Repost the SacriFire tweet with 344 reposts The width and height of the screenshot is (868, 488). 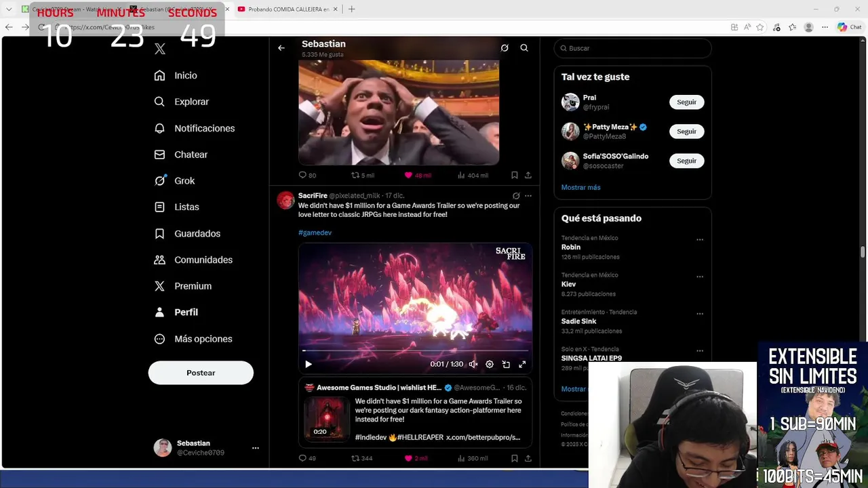tap(361, 458)
